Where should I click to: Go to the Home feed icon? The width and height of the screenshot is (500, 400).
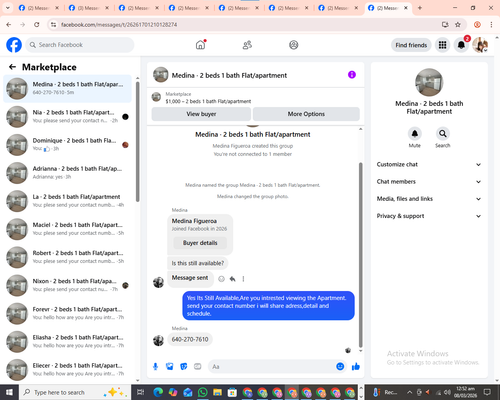(200, 45)
